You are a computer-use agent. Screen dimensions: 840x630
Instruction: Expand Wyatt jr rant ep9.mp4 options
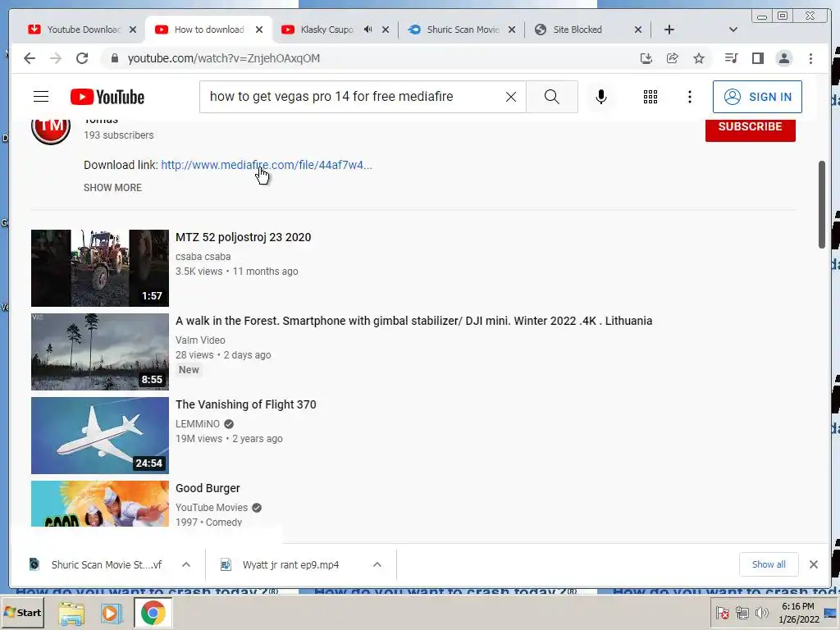(x=377, y=564)
